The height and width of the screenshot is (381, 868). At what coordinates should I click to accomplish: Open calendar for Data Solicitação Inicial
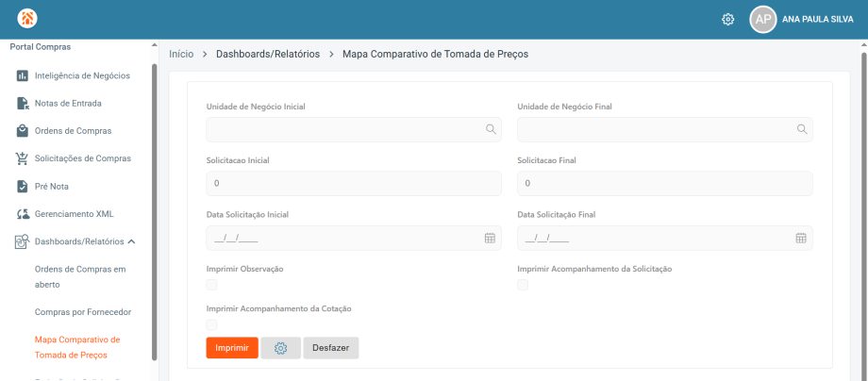click(x=490, y=239)
